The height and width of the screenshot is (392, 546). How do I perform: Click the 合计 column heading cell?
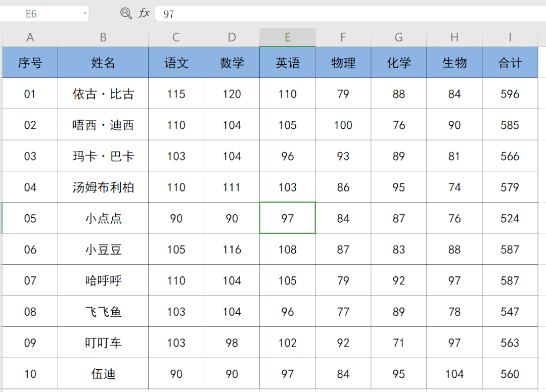(510, 62)
